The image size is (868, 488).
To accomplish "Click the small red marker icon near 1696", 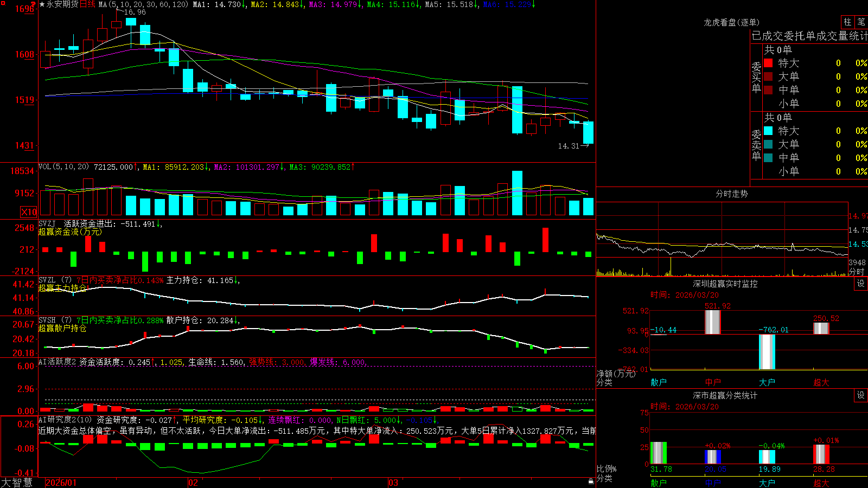I will tap(34, 4).
